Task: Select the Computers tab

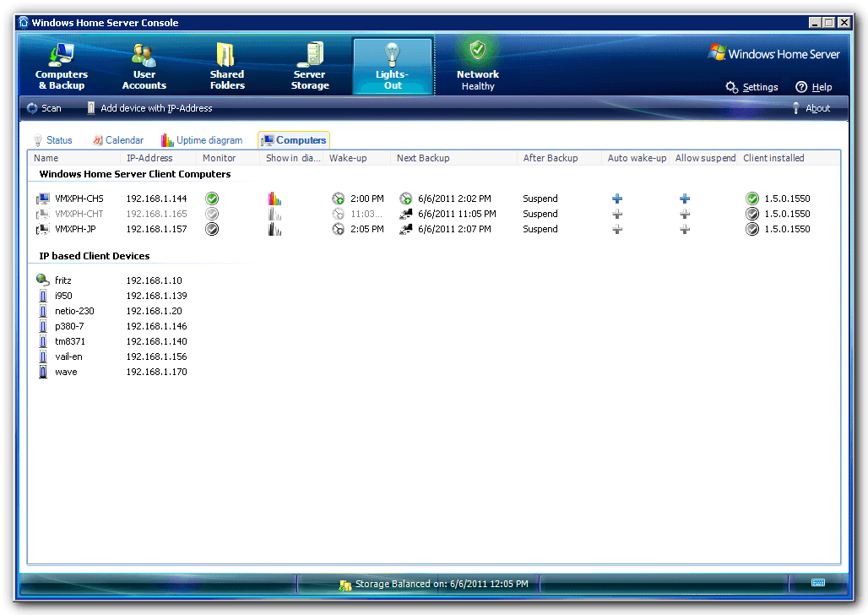Action: [x=294, y=140]
